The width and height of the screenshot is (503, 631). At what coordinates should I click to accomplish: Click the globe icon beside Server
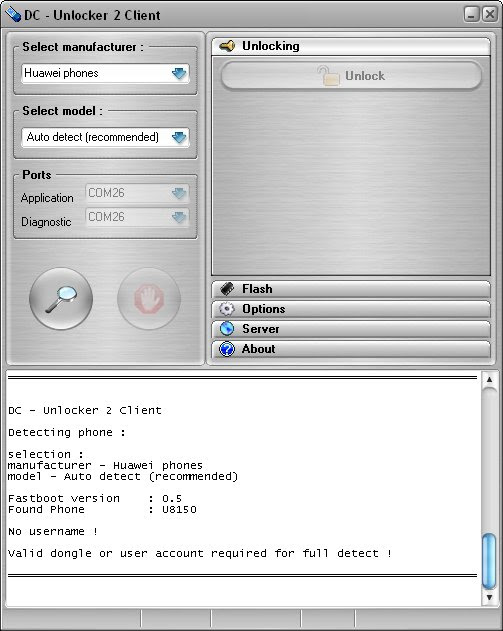point(227,329)
